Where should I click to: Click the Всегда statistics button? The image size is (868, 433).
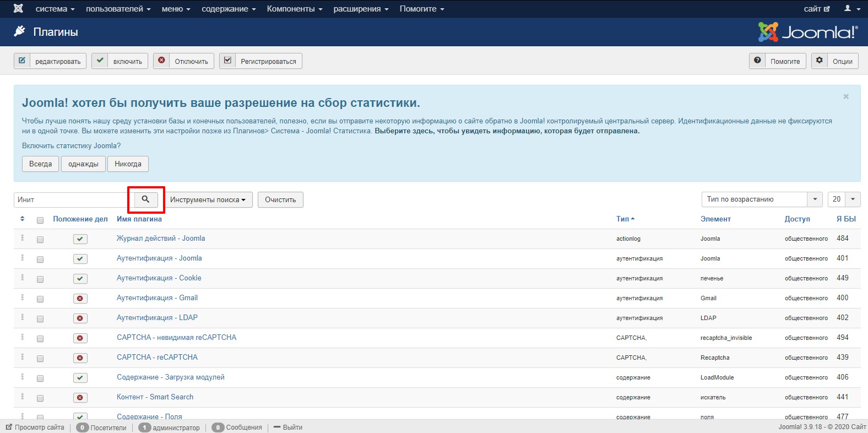(x=41, y=164)
